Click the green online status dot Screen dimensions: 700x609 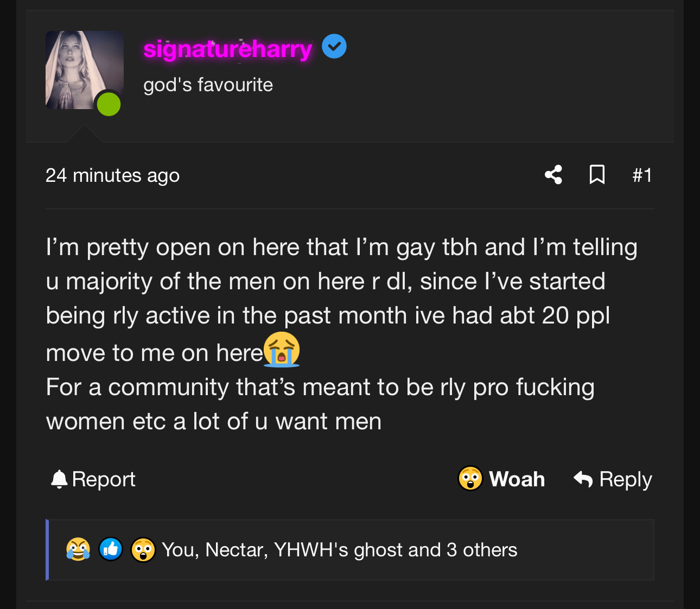point(109,104)
